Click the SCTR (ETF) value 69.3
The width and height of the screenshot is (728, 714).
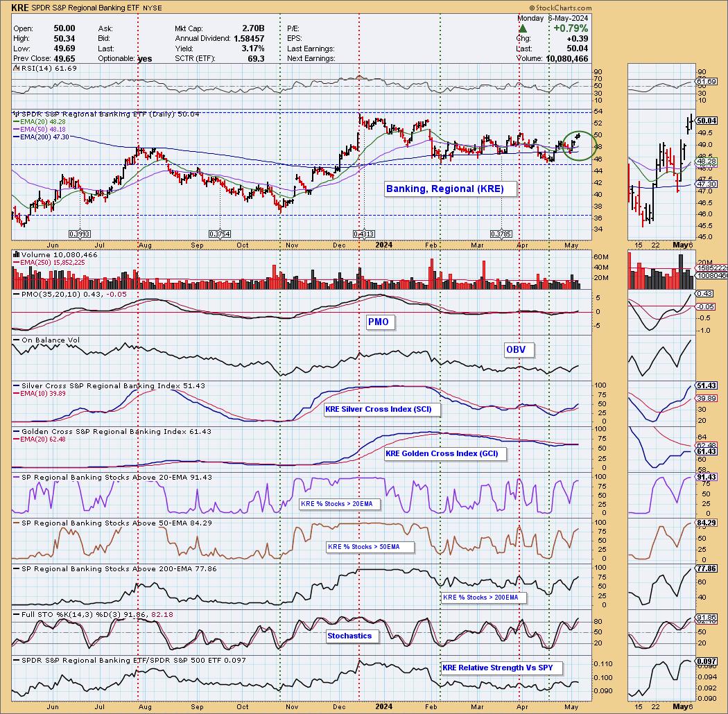click(257, 58)
